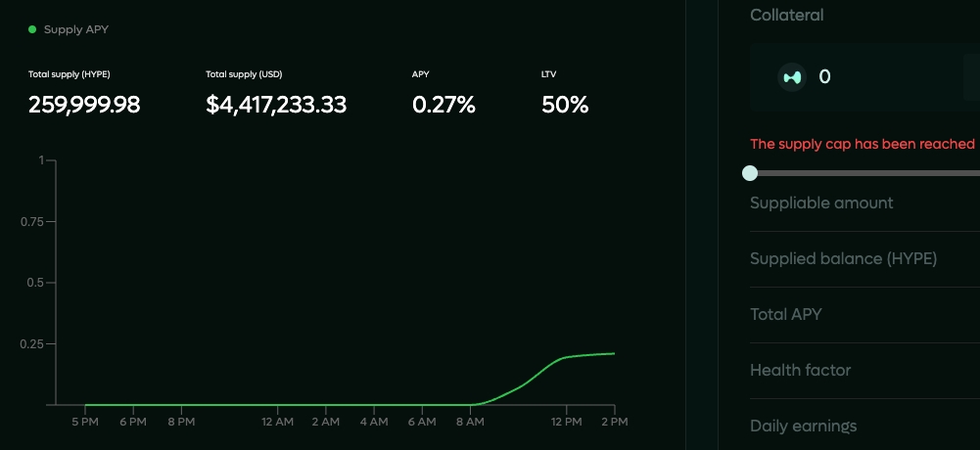Click the collateral slider handle
Screen dimensions: 980x450
(x=750, y=173)
